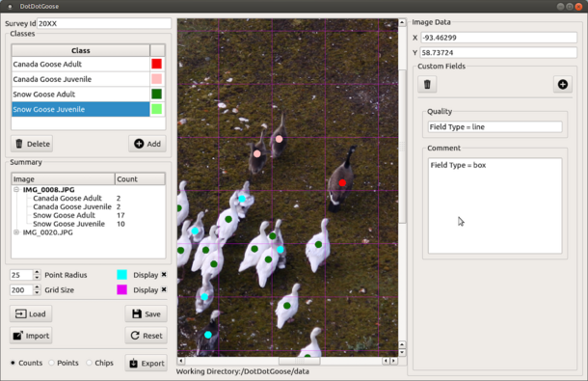Close the DotDotGoose window
588x381 pixels.
click(x=578, y=7)
